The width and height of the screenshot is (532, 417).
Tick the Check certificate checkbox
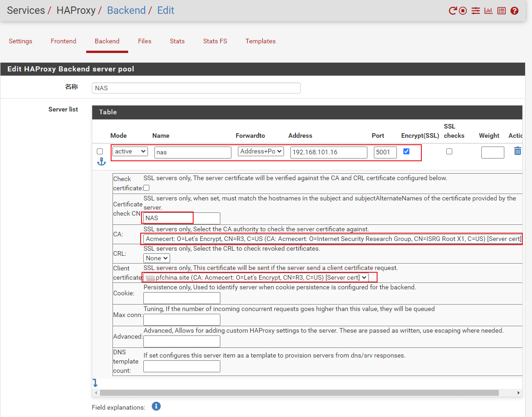pyautogui.click(x=147, y=188)
